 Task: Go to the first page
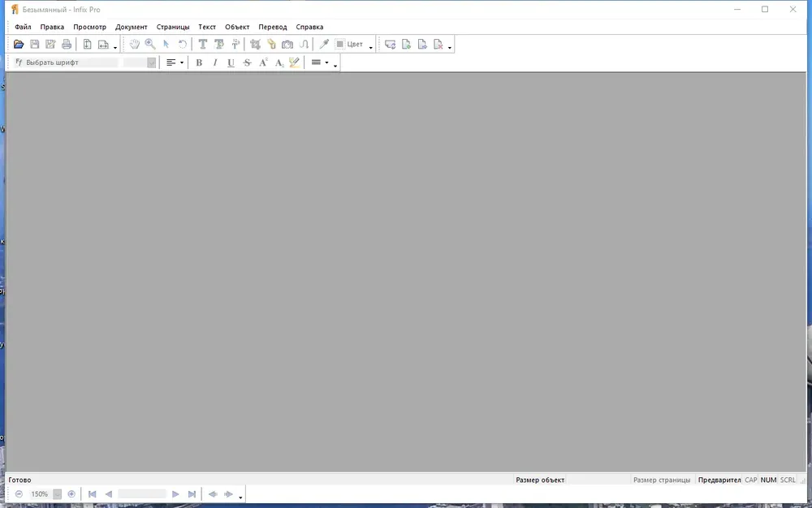[x=93, y=494]
